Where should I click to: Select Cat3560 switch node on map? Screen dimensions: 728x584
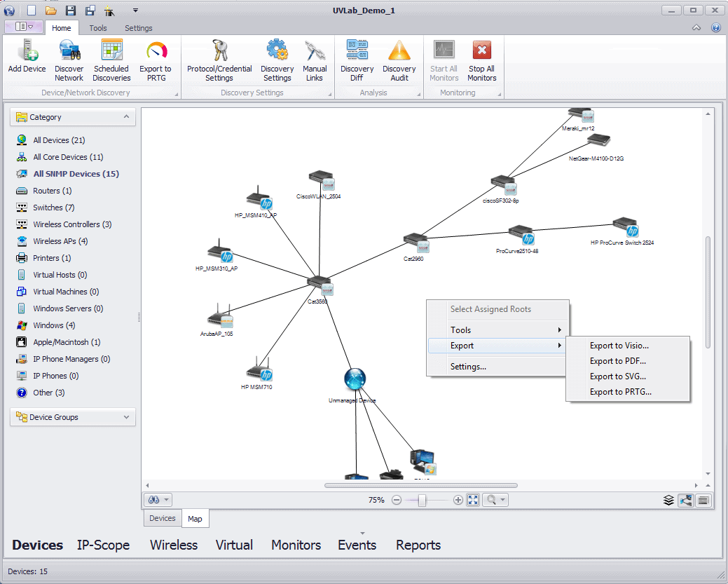coord(320,285)
